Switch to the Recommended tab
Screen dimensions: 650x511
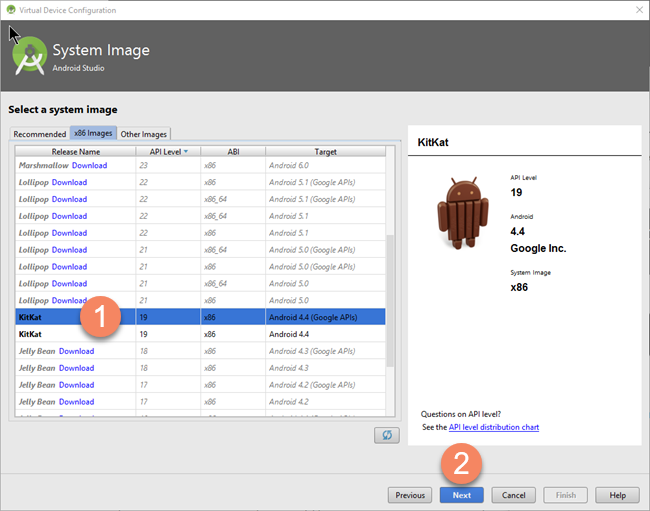[39, 134]
